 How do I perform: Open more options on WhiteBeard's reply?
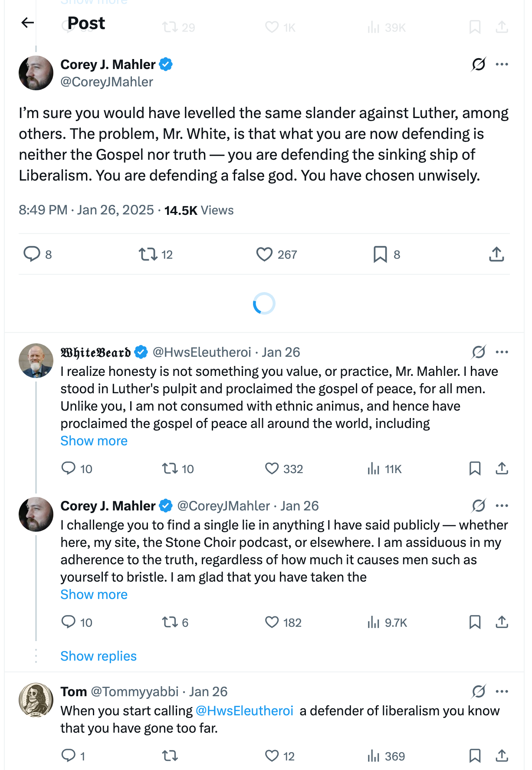pyautogui.click(x=502, y=352)
